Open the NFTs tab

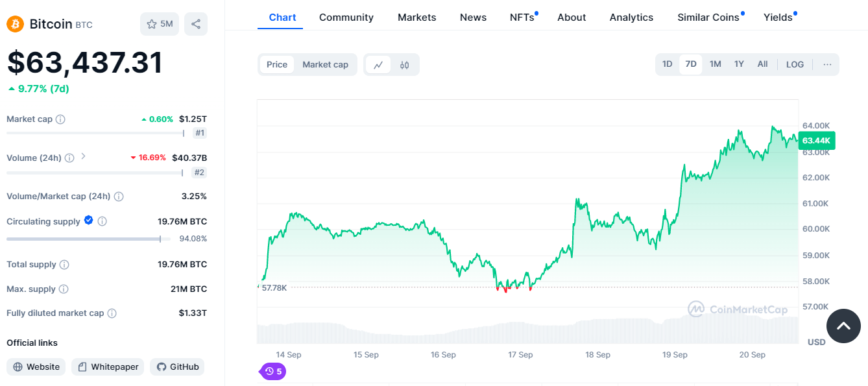[523, 18]
